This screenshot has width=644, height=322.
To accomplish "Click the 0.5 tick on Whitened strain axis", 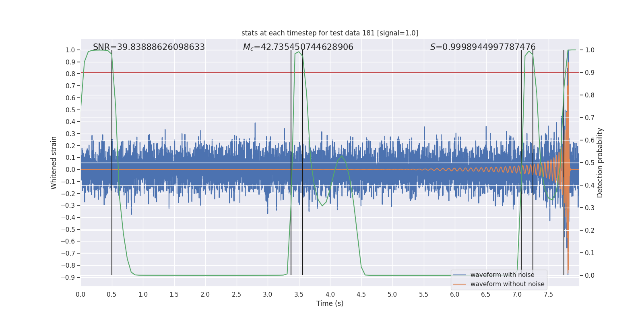I will (x=70, y=110).
